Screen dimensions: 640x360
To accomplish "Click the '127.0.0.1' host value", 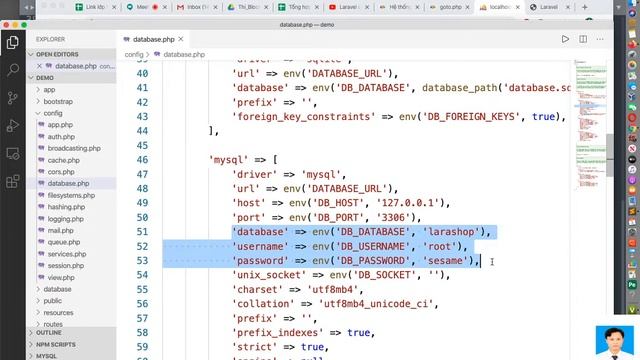I will (x=408, y=203).
